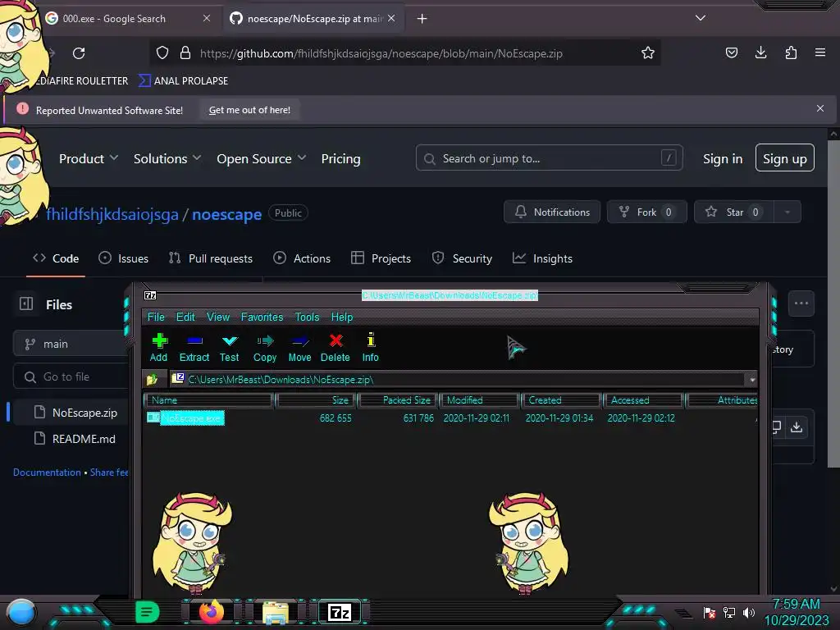Open the 7-Zip View menu
Image resolution: width=840 pixels, height=630 pixels.
tap(218, 317)
